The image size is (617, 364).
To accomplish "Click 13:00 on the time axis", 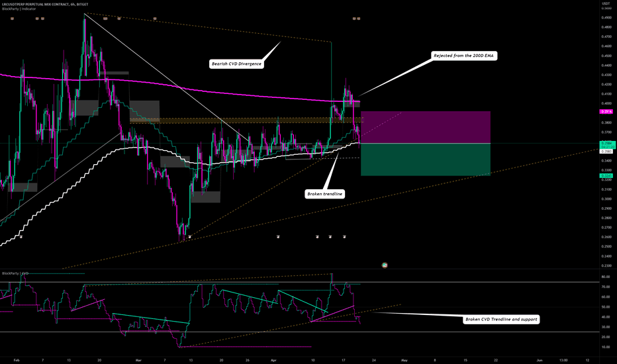I will (563, 360).
